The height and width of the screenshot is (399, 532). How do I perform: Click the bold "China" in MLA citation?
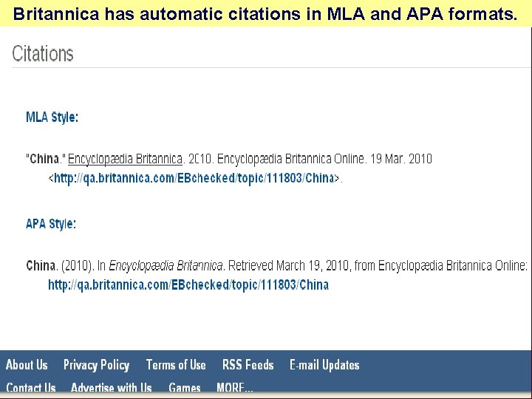click(44, 159)
